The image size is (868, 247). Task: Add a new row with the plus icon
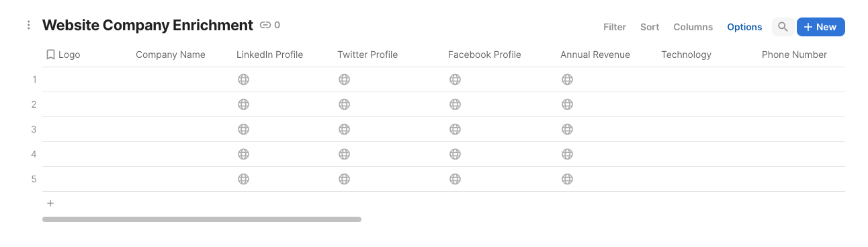50,203
